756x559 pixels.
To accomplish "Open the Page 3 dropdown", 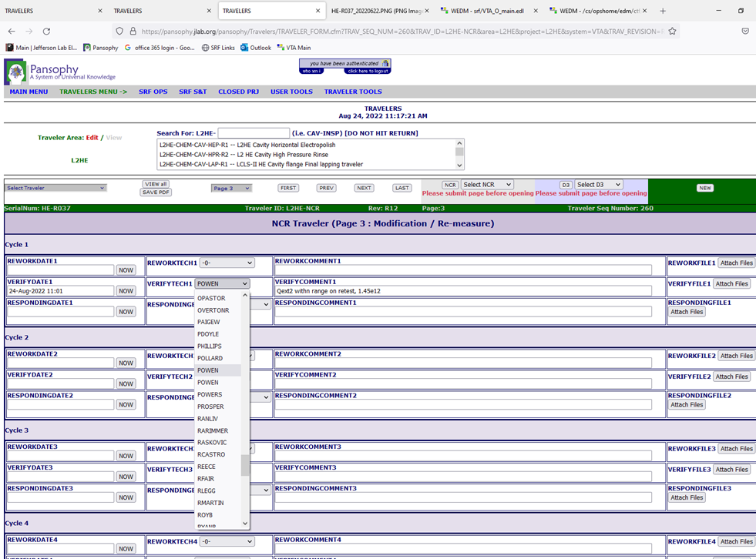I will [x=231, y=188].
